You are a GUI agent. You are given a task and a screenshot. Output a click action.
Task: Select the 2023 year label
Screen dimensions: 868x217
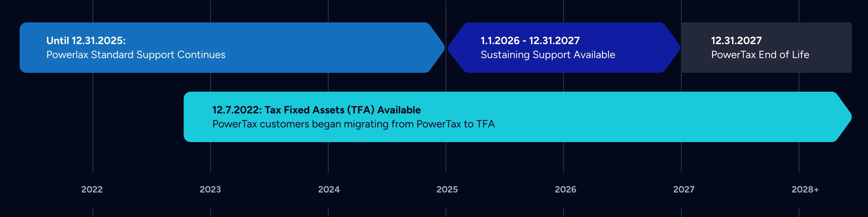pos(210,189)
